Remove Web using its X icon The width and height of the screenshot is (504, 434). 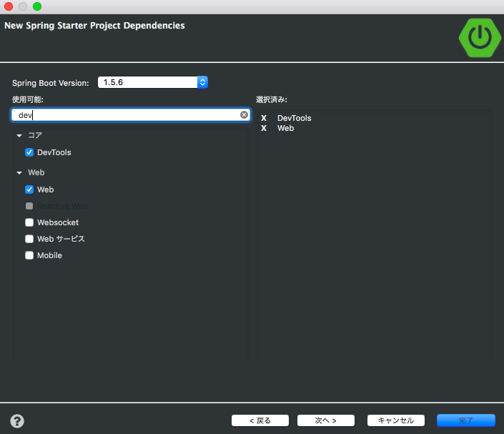pyautogui.click(x=264, y=128)
